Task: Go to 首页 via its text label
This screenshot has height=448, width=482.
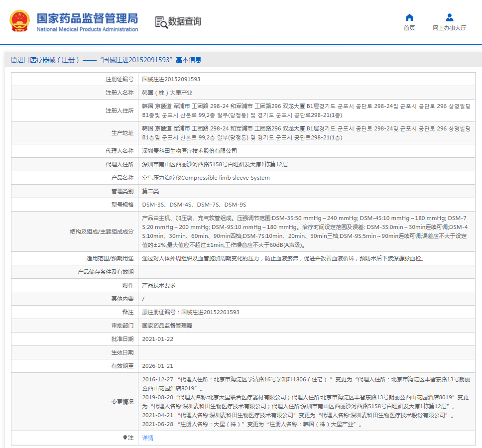Action: pyautogui.click(x=409, y=28)
